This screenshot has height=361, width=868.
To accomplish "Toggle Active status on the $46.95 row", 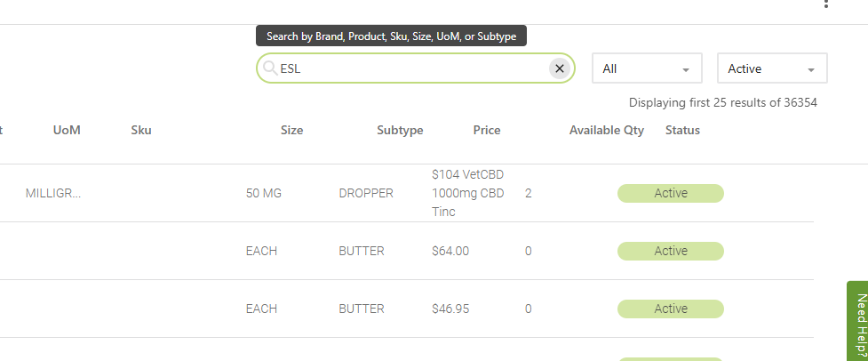I will 671,309.
